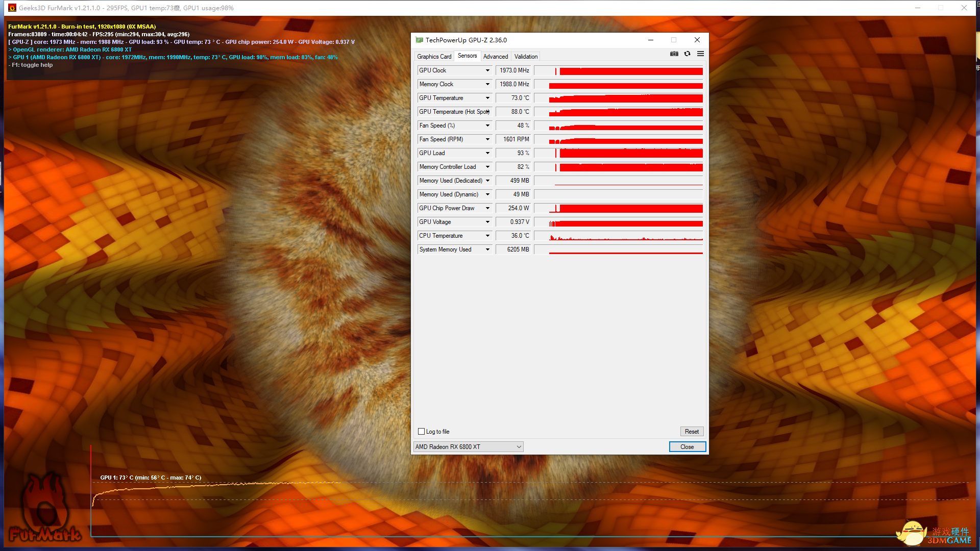This screenshot has width=980, height=551.
Task: Click the GPU-Z screenshot camera icon
Action: (674, 54)
